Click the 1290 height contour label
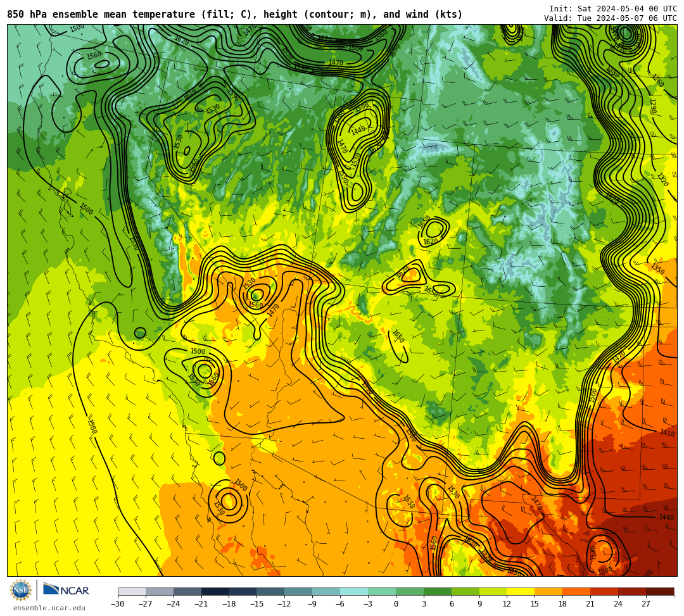The image size is (684, 616). point(654,106)
